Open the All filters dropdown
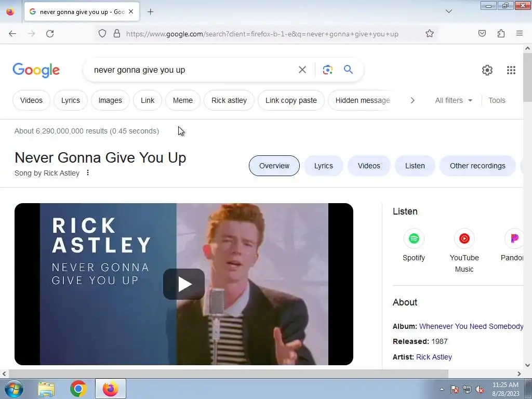The height and width of the screenshot is (399, 532). point(454,100)
